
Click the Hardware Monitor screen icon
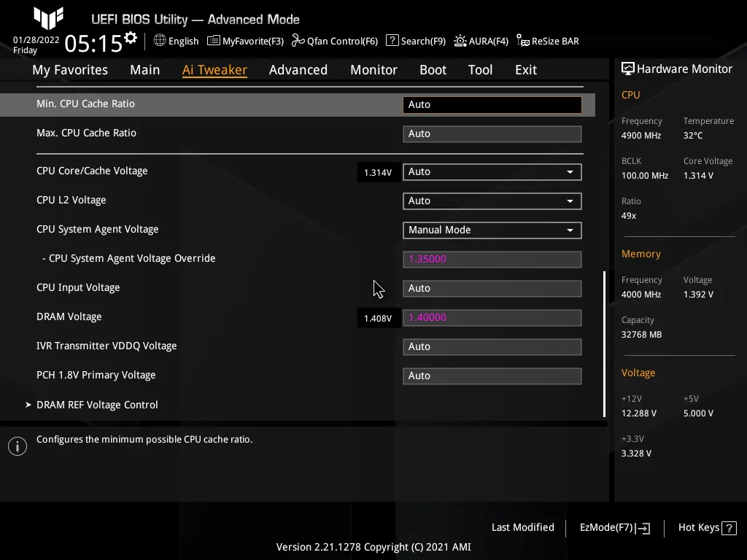628,69
